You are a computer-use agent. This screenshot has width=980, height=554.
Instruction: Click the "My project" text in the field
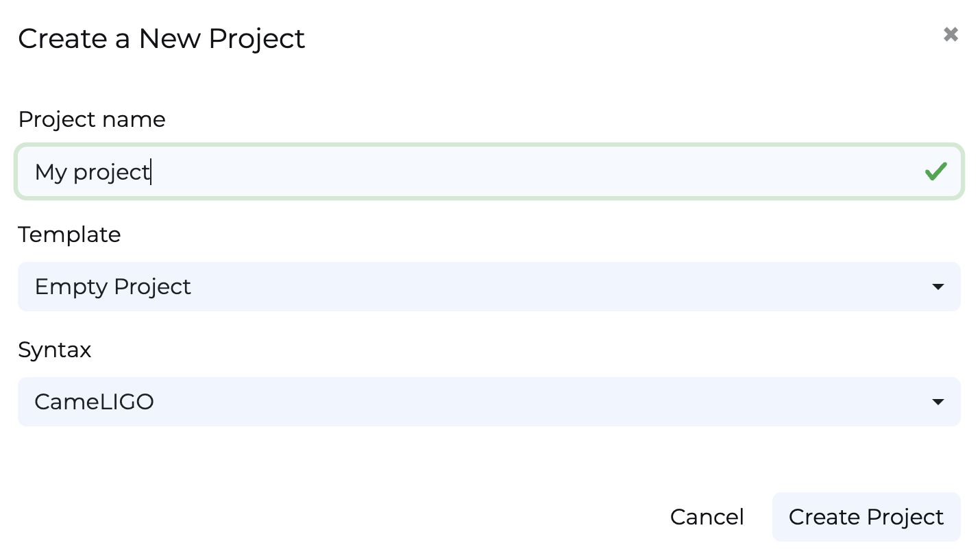point(92,171)
